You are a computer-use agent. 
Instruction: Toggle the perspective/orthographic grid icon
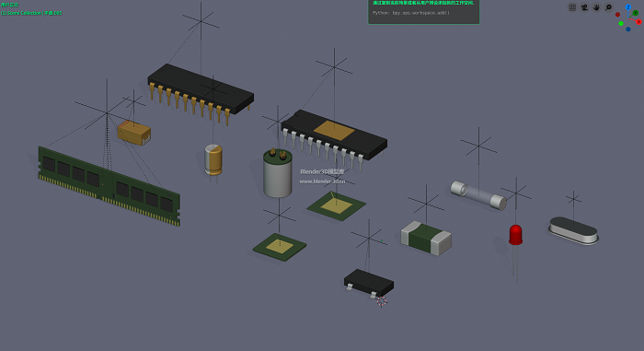tap(572, 7)
